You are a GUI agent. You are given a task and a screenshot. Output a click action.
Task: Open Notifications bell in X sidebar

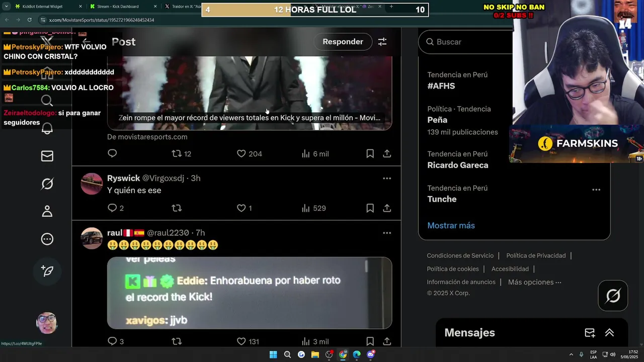pos(47,128)
